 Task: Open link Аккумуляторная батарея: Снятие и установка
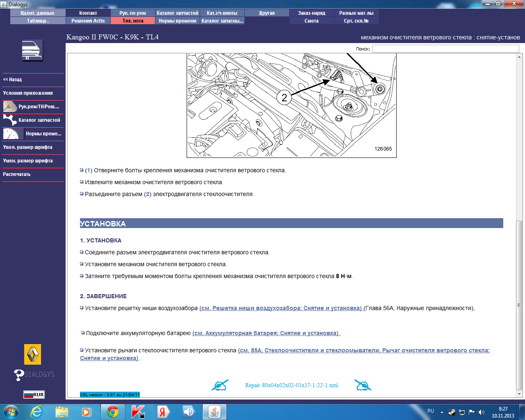pyautogui.click(x=266, y=333)
